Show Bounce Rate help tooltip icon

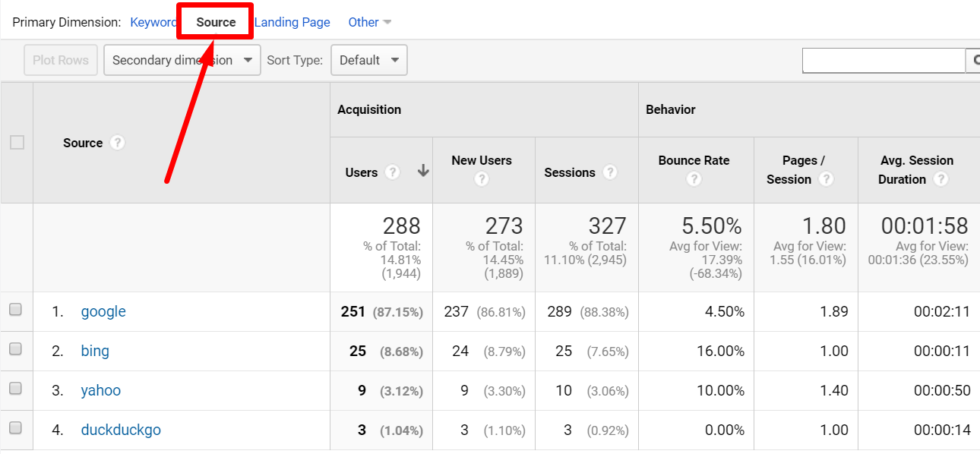pos(694,179)
